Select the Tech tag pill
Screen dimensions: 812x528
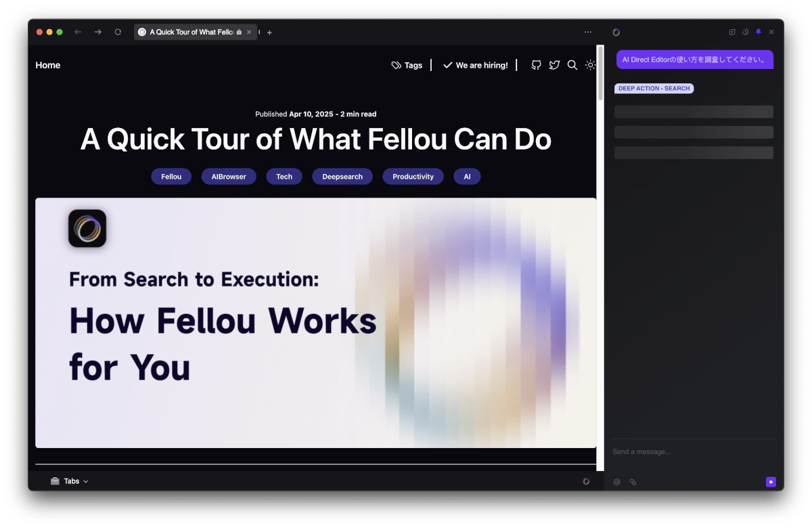(284, 177)
